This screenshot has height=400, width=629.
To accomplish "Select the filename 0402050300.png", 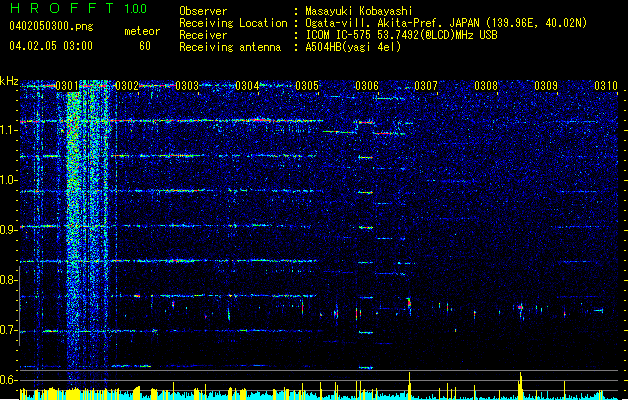I will click(x=51, y=26).
